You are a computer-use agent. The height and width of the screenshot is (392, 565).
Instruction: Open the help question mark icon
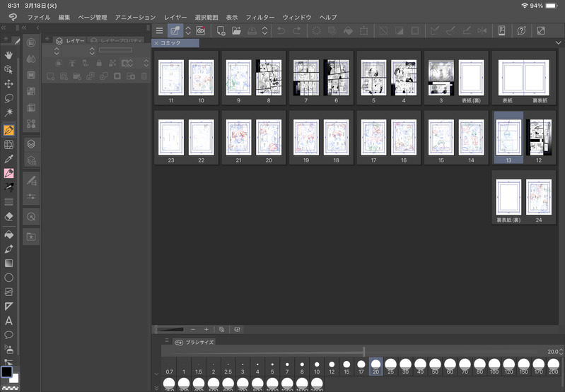pyautogui.click(x=521, y=31)
